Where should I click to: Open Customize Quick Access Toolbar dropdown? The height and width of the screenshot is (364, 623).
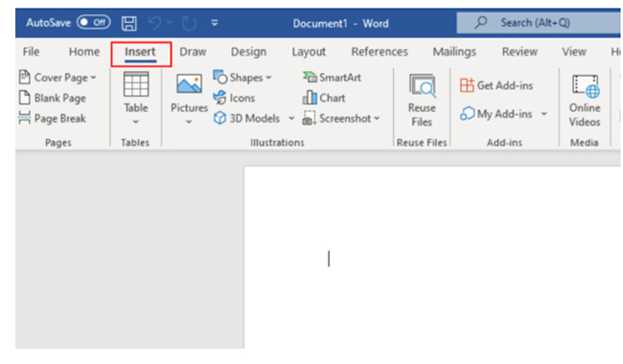coord(215,23)
